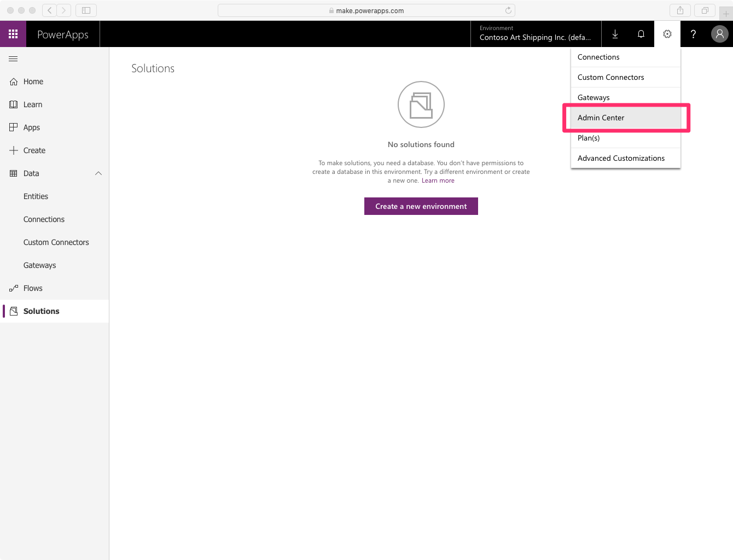This screenshot has width=733, height=560.
Task: Click Safari forward navigation arrow
Action: coord(64,10)
